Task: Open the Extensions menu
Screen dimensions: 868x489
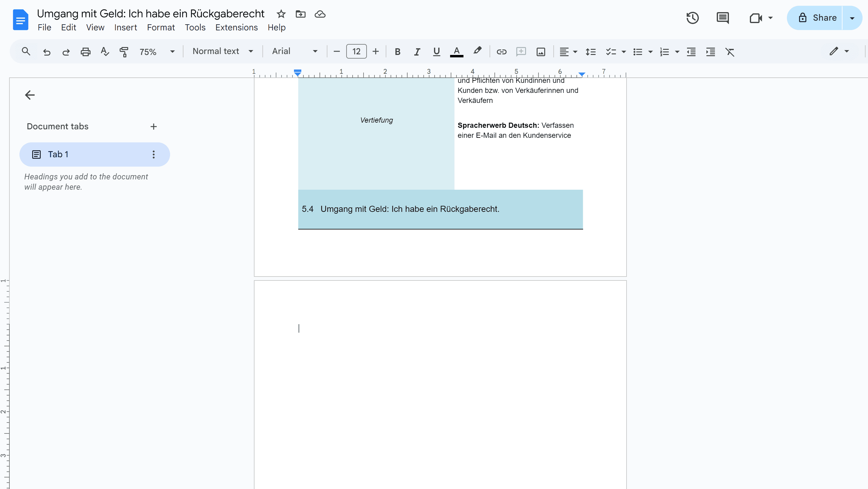Action: click(237, 28)
